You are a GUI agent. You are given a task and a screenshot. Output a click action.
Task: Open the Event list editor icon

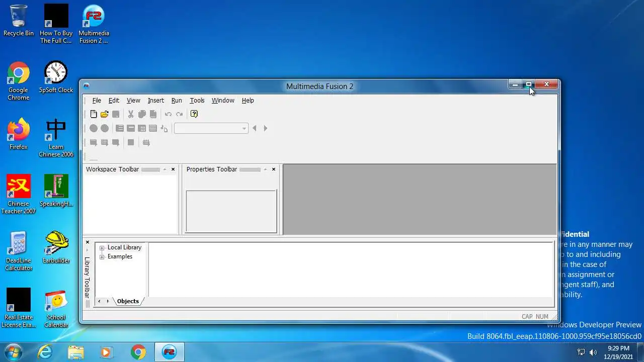click(x=153, y=128)
